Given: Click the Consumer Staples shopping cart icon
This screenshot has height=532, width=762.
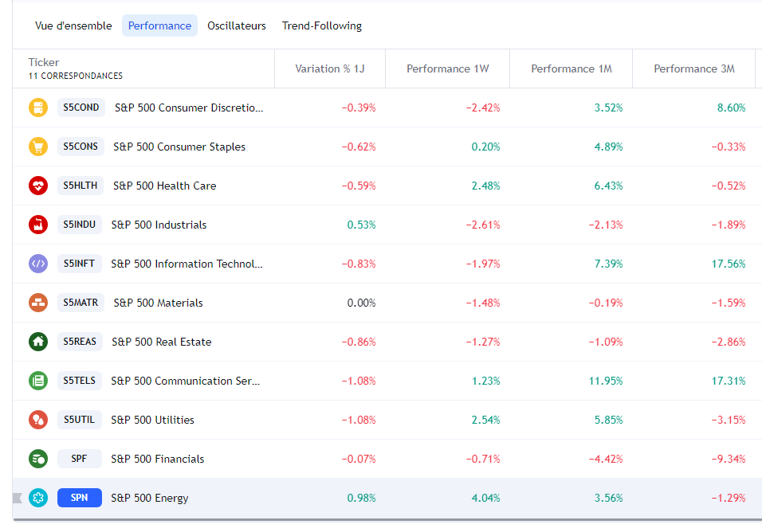Looking at the screenshot, I should pos(38,147).
